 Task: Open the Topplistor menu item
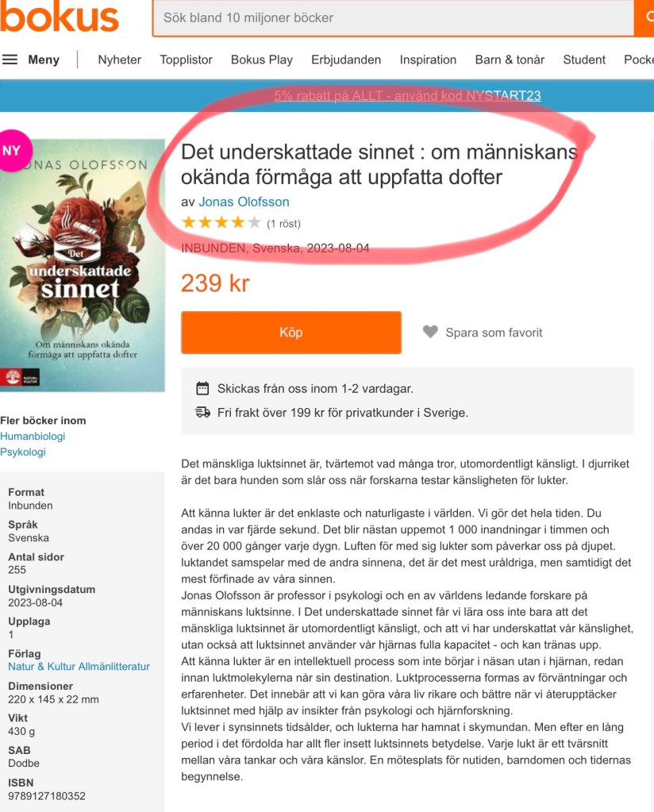point(186,60)
